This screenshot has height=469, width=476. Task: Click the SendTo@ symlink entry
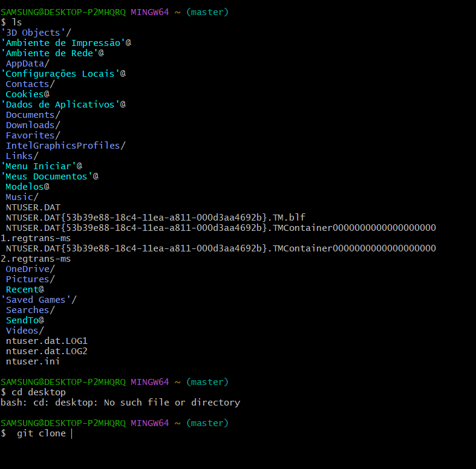point(25,320)
